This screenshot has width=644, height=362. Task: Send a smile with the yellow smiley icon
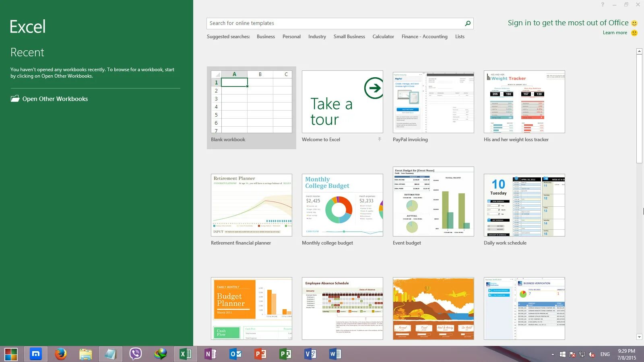[634, 23]
